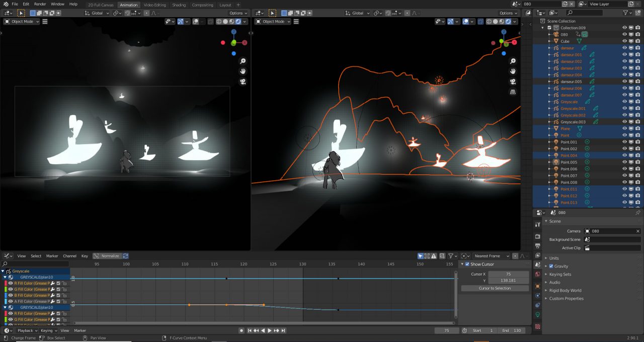644x342 pixels.
Task: Toggle the checkbox on the R Fill Color channel
Action: pos(58,283)
